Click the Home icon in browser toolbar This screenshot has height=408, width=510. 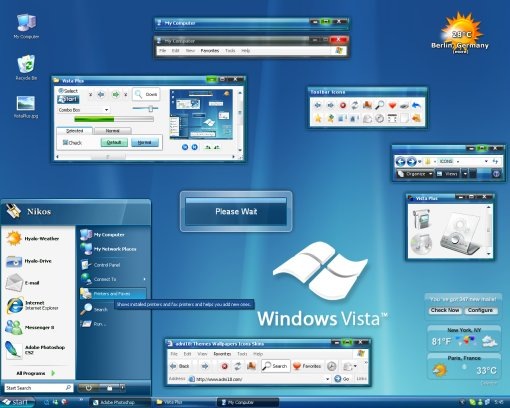[x=251, y=366]
